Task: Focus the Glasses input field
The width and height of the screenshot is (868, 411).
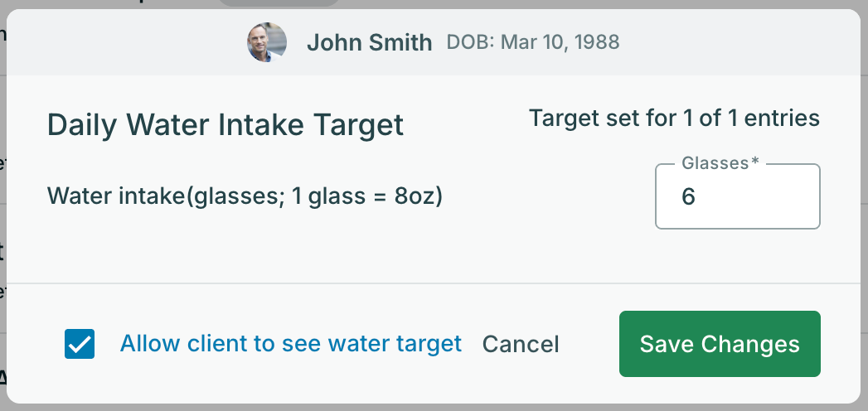Action: (x=737, y=196)
